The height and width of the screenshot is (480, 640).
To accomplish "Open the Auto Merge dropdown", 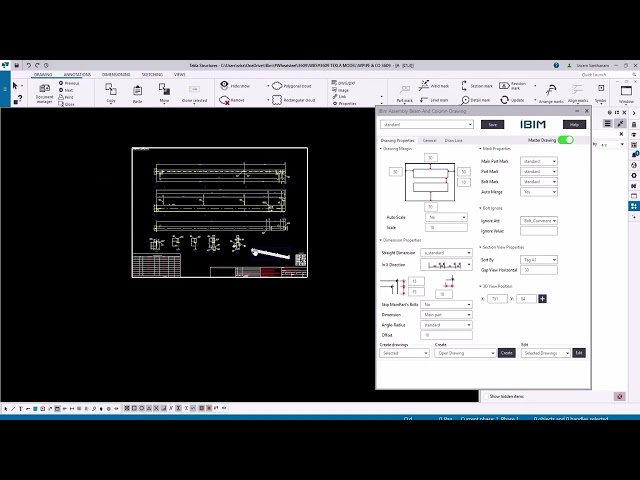I will pyautogui.click(x=539, y=192).
